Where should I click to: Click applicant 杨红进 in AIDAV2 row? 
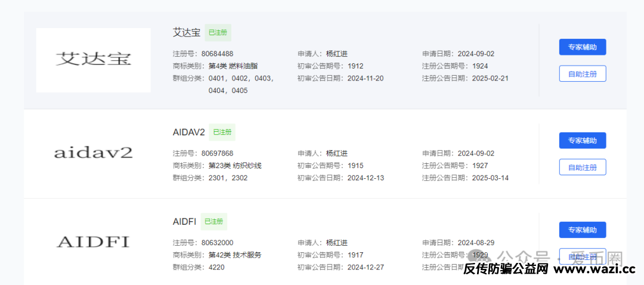(x=337, y=154)
